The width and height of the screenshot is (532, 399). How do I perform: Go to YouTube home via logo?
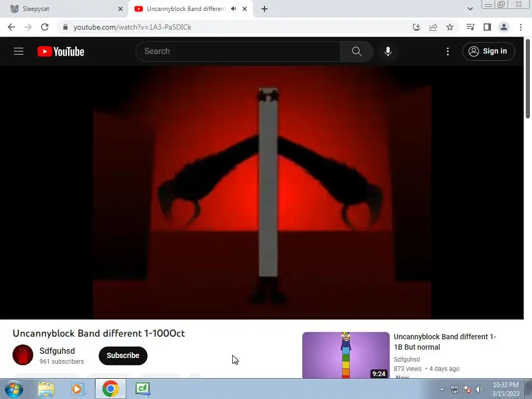[x=61, y=51]
